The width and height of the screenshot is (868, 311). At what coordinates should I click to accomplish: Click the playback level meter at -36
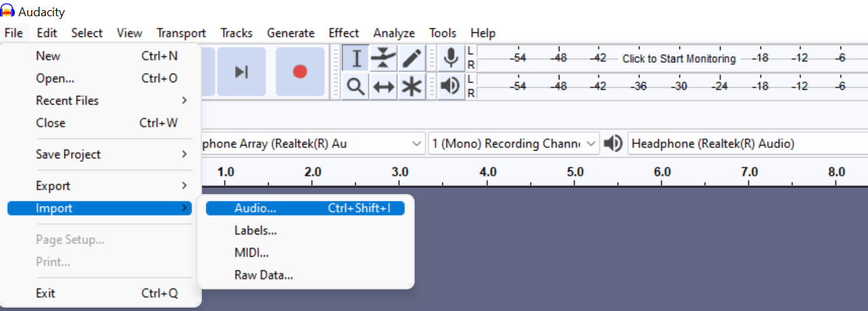tap(640, 87)
